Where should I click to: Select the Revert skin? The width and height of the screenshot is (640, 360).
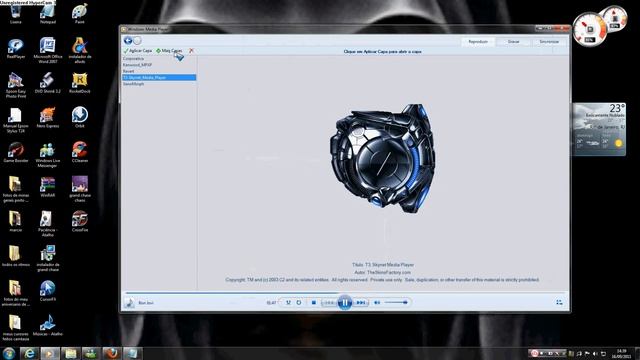(129, 71)
